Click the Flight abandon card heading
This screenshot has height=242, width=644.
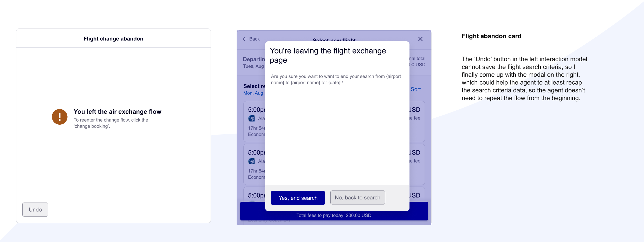tap(491, 36)
